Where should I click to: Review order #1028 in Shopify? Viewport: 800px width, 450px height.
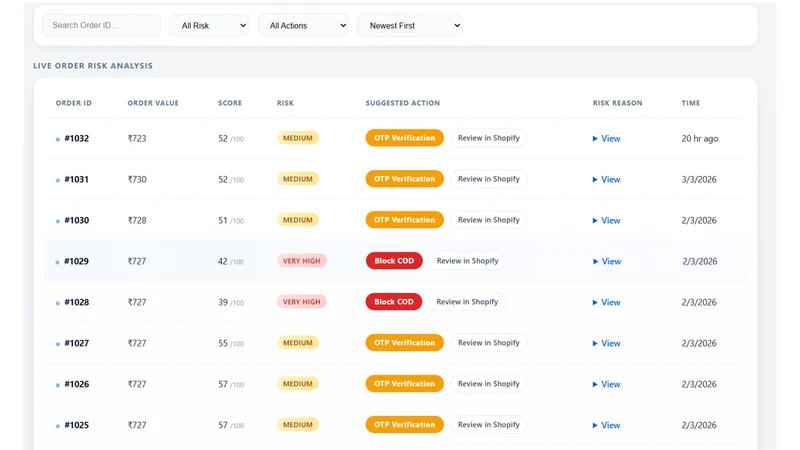[467, 302]
